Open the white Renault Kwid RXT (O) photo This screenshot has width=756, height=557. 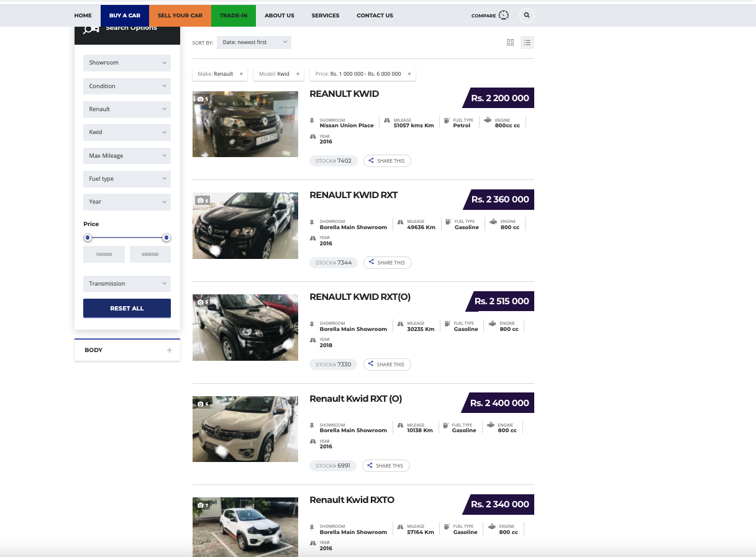(x=245, y=429)
